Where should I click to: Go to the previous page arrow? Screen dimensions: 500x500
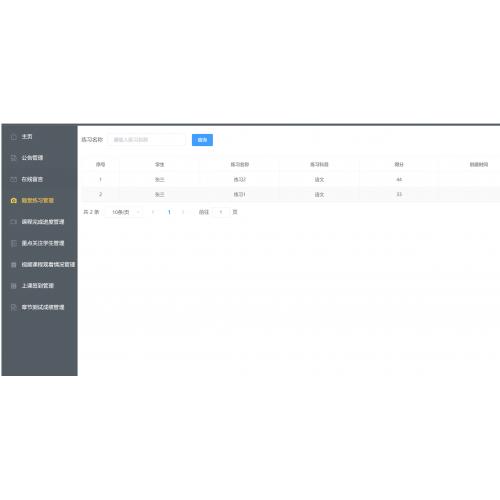click(x=153, y=212)
